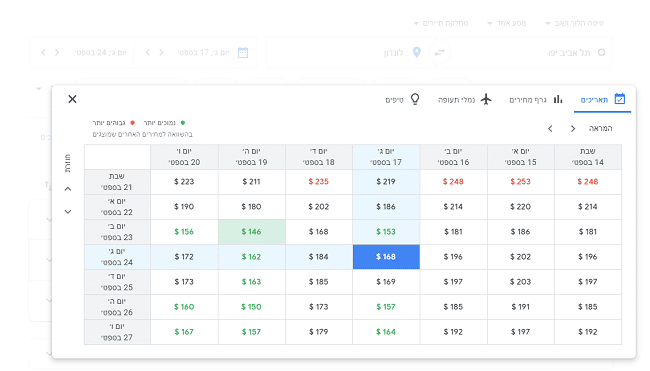Open the one passenger dropdown

[507, 23]
